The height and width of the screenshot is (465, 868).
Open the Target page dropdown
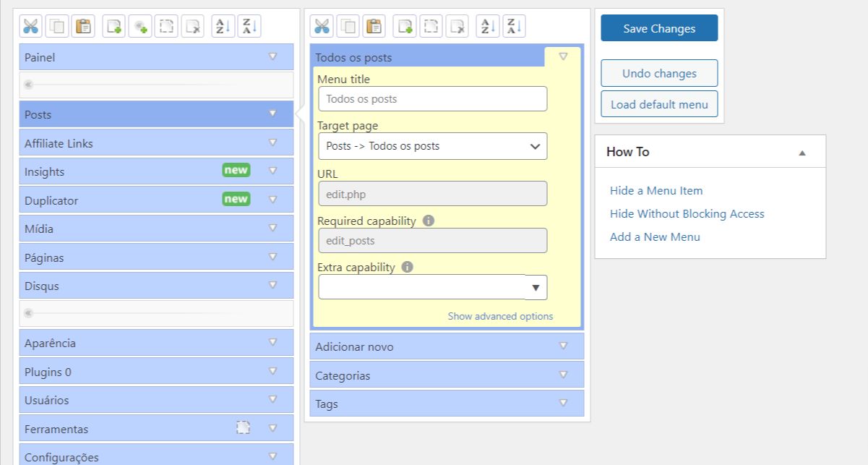point(431,145)
